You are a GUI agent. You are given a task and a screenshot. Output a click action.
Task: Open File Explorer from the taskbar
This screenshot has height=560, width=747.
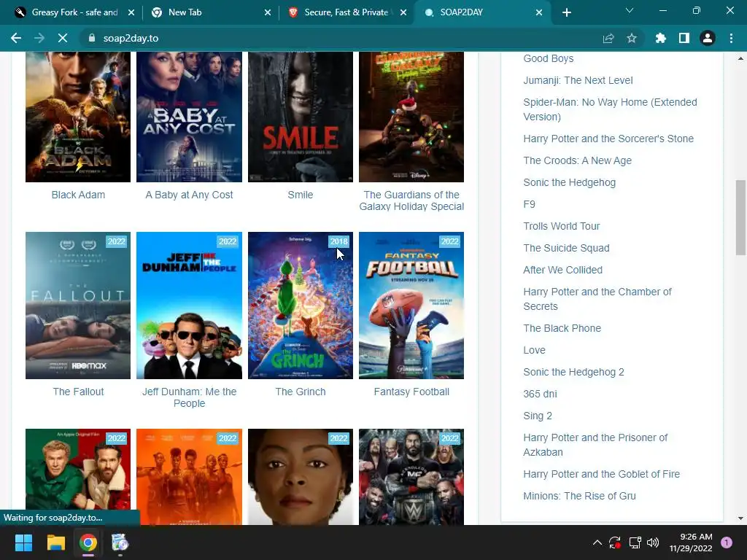[x=55, y=542]
